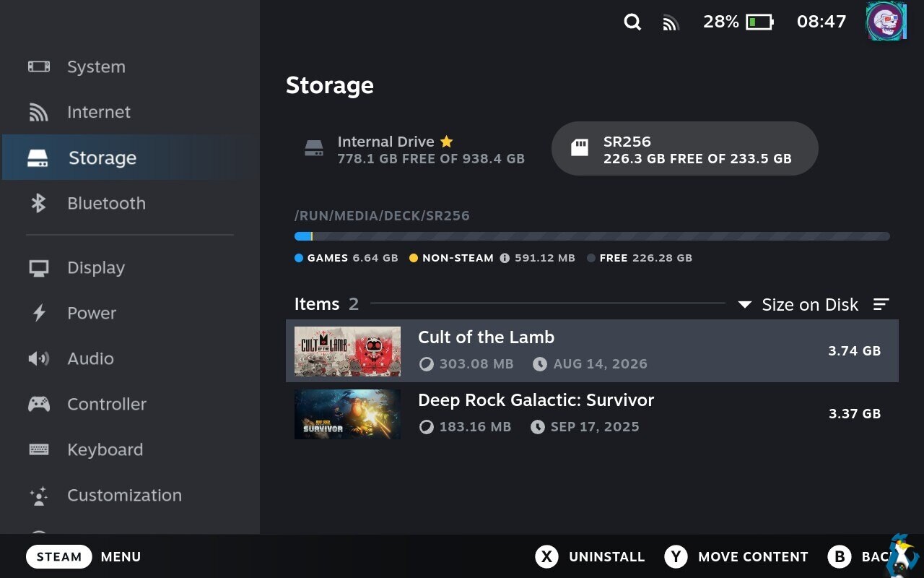Click the Internet signal sidebar icon
The image size is (924, 578).
pyautogui.click(x=38, y=112)
